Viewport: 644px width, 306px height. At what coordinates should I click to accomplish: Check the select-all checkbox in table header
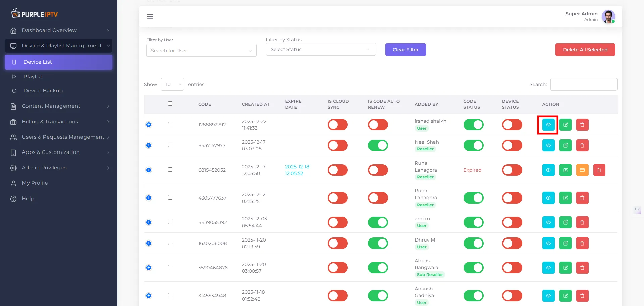tap(170, 104)
